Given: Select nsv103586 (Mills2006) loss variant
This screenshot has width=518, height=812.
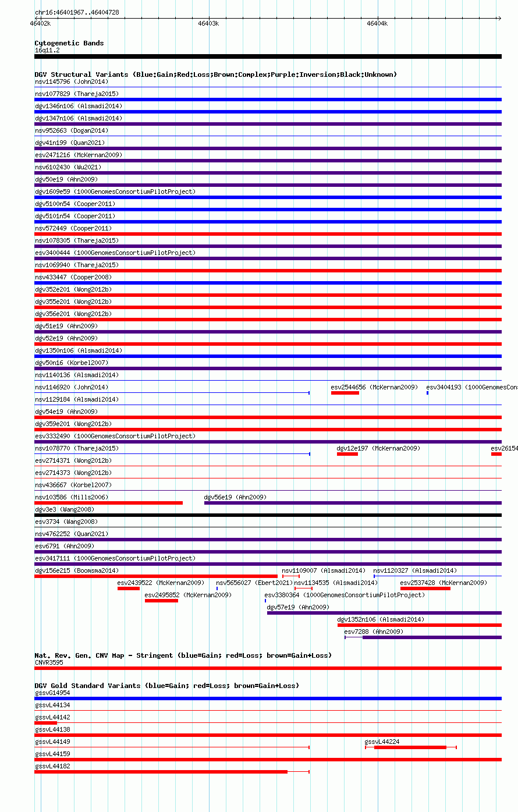Looking at the screenshot, I should click(x=108, y=503).
